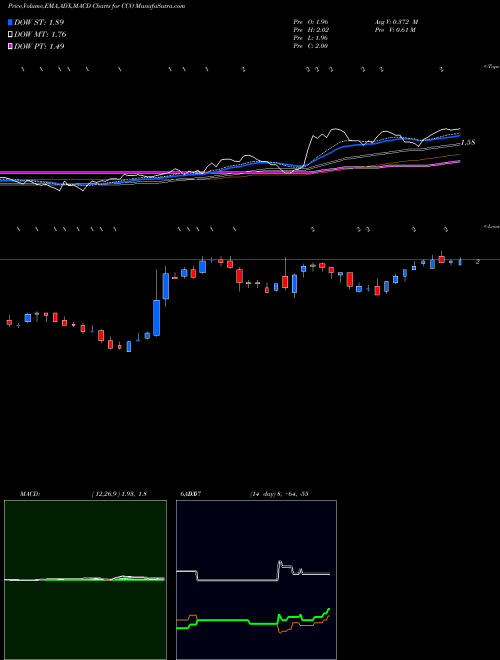Screen dimensions: 500x660
Task: Click the 'Pre V: 0.61 M' value
Action: click(395, 30)
